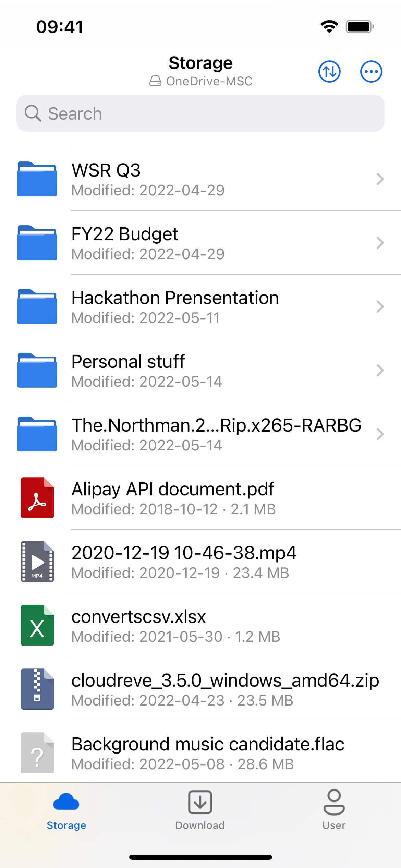Tap the Personal stuff folder icon
Screen dimensions: 401x868
[x=37, y=370]
